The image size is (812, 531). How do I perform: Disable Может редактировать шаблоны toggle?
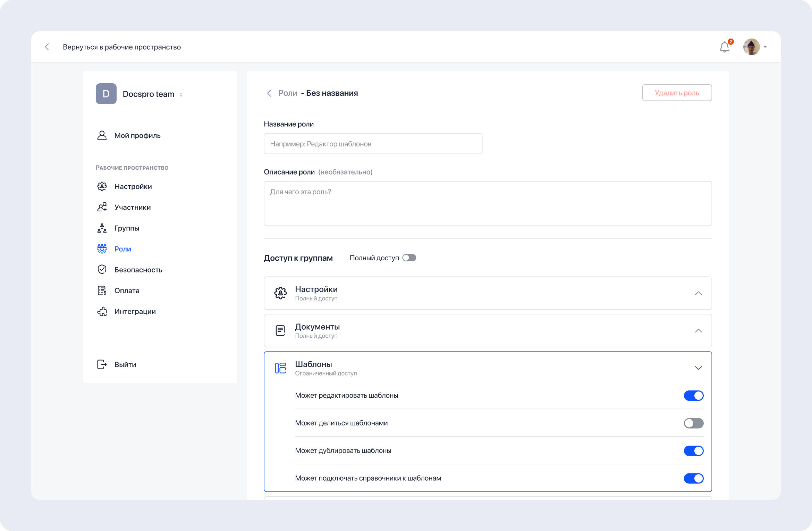[694, 396]
